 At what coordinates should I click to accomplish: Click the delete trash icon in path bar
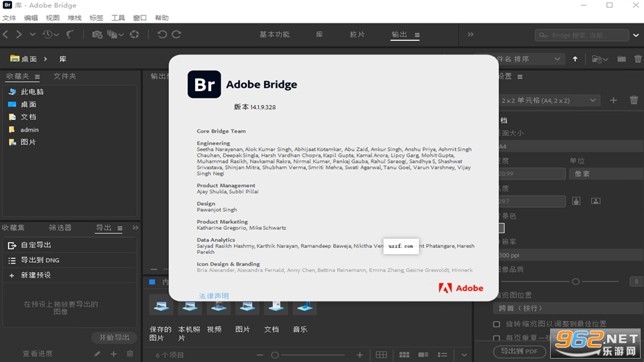coord(638,59)
